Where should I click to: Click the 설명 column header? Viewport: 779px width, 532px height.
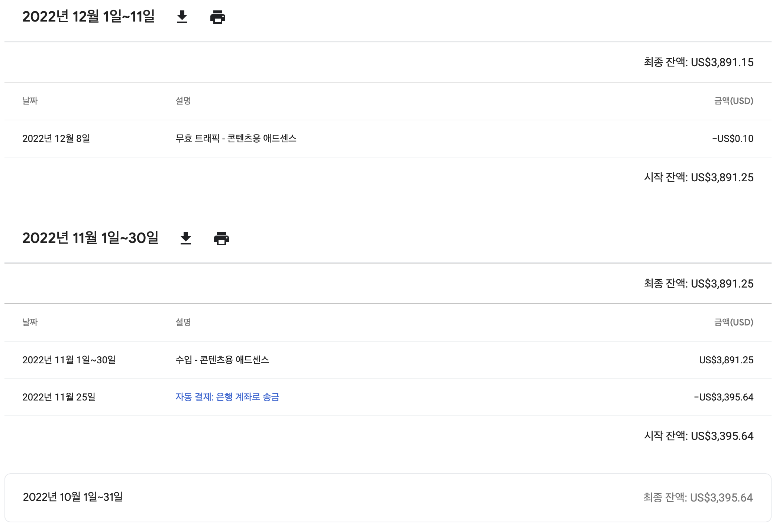point(183,101)
